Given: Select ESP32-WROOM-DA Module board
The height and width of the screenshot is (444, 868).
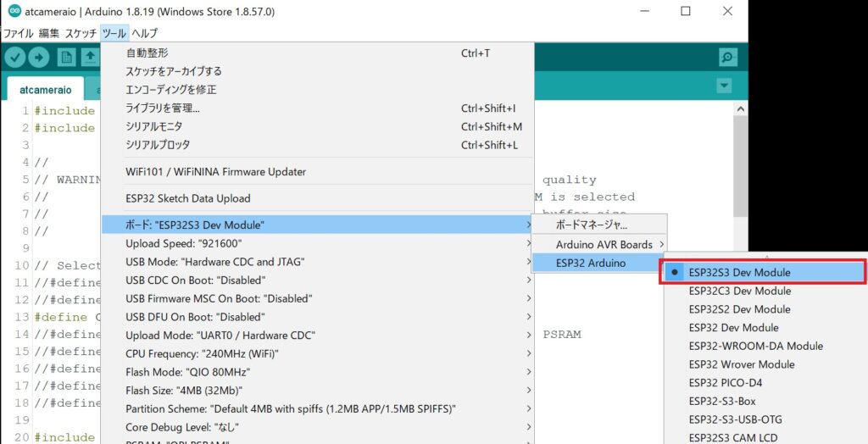Looking at the screenshot, I should click(765, 346).
